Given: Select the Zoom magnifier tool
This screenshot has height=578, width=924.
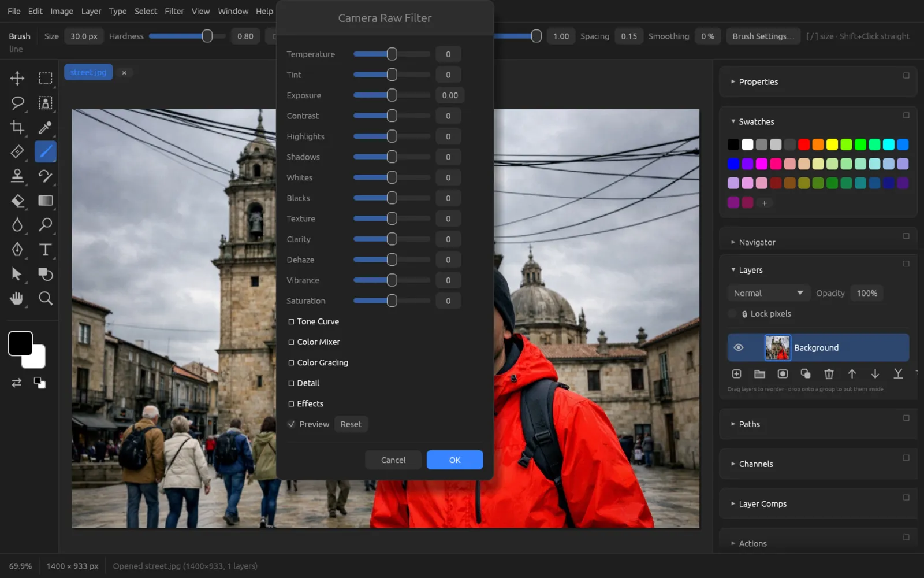Looking at the screenshot, I should click(x=45, y=298).
